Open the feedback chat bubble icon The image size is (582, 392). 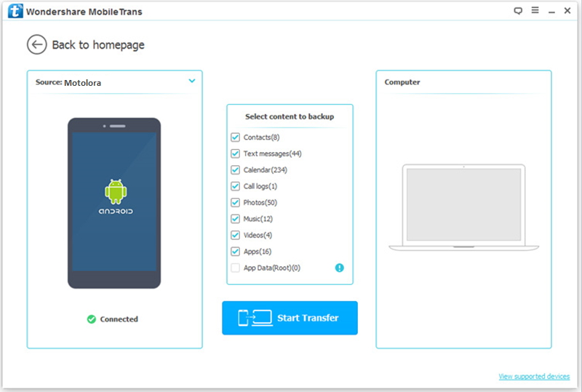[518, 11]
